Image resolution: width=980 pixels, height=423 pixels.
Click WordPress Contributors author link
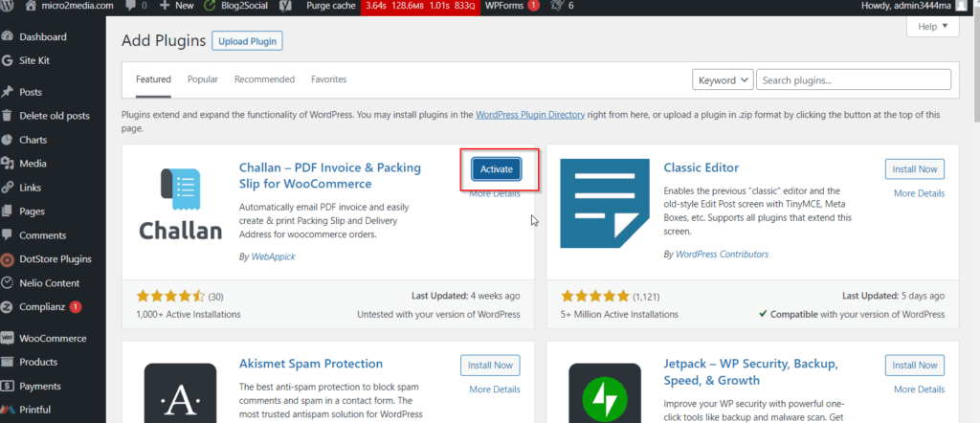click(722, 255)
